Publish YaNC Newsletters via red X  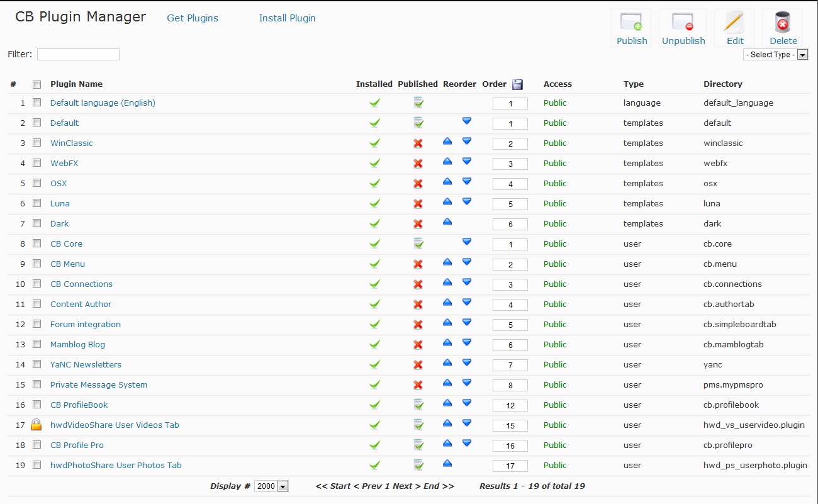coord(418,365)
